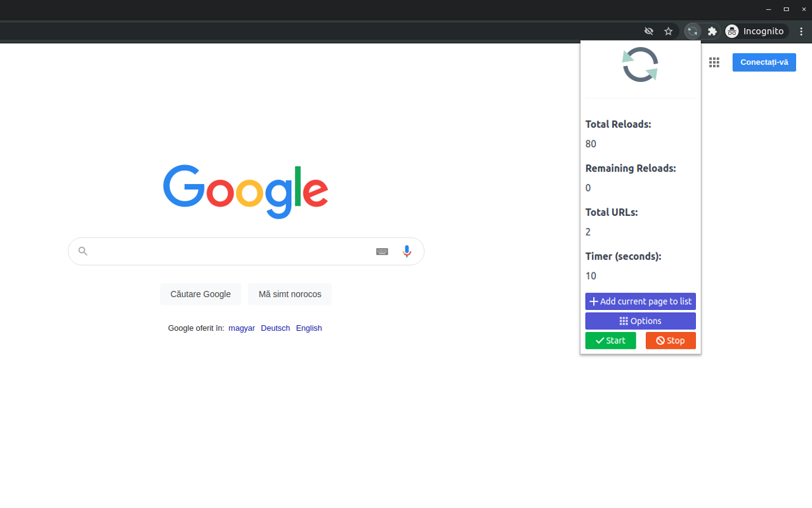
Task: Click the reload arrows logo in the popup
Action: click(640, 65)
